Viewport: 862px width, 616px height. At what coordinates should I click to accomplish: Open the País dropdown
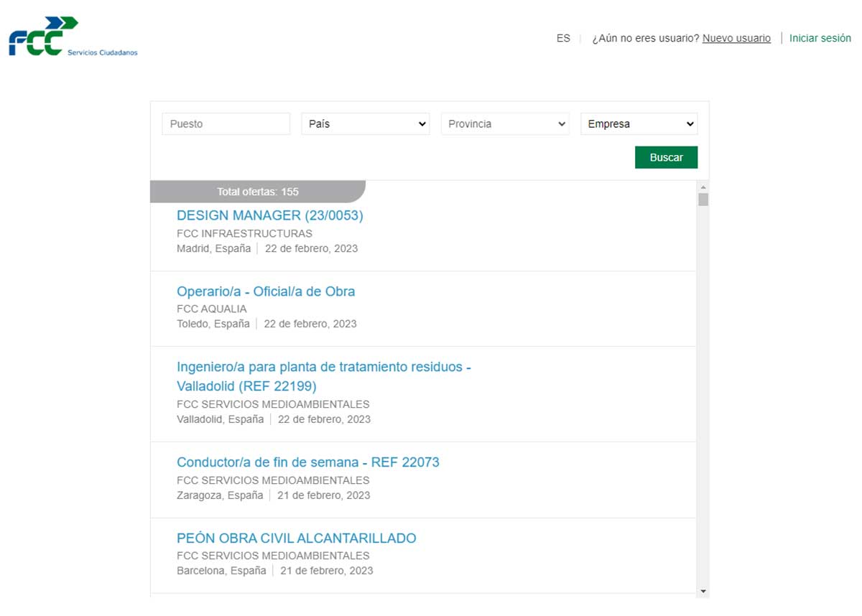coord(365,123)
